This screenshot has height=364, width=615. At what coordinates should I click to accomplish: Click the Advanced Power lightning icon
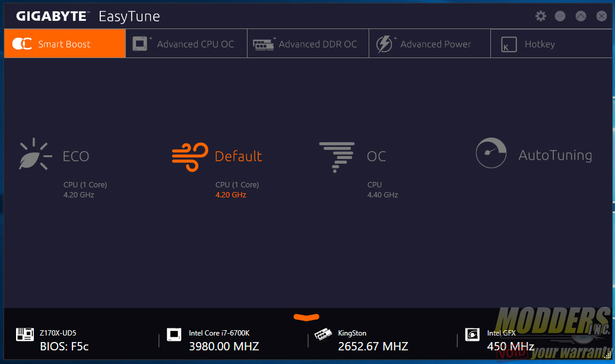(385, 44)
